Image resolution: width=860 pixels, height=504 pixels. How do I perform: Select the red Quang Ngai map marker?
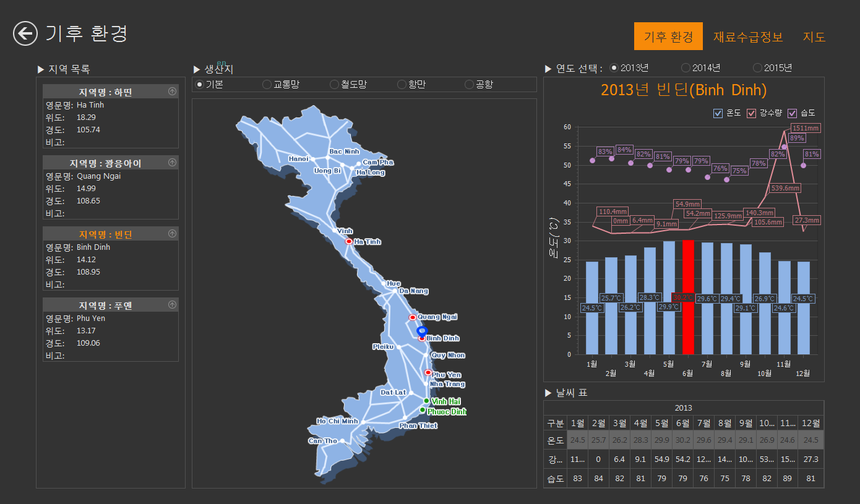[413, 317]
